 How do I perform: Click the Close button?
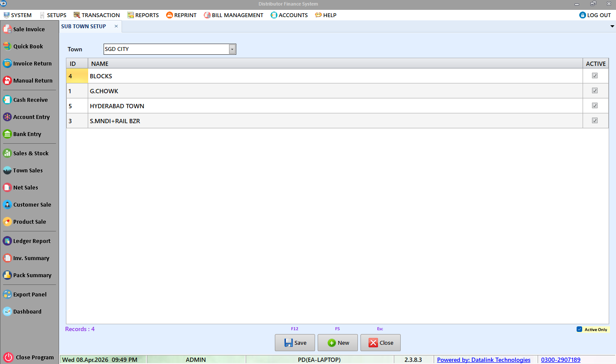[x=381, y=343]
